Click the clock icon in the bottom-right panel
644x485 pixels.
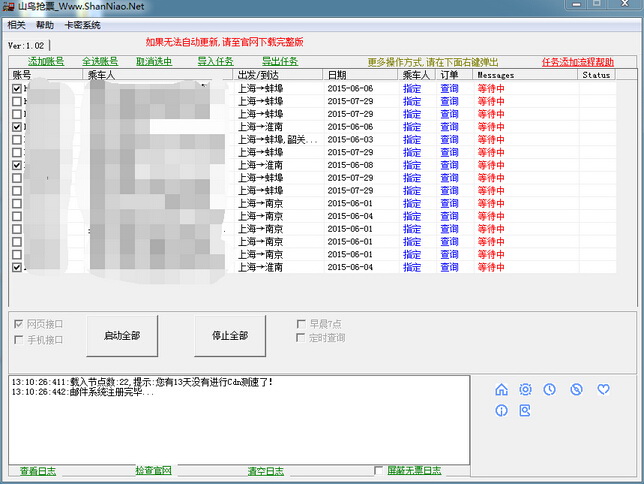tap(550, 389)
